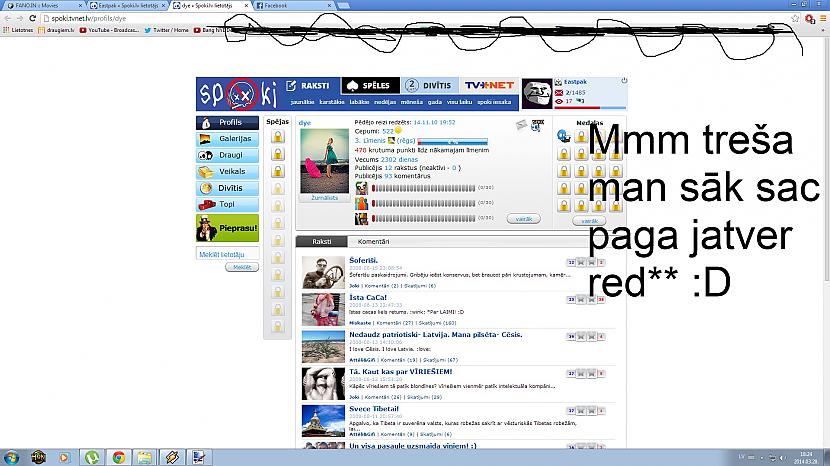
Task: Open the RAKSTI section
Action: click(308, 85)
